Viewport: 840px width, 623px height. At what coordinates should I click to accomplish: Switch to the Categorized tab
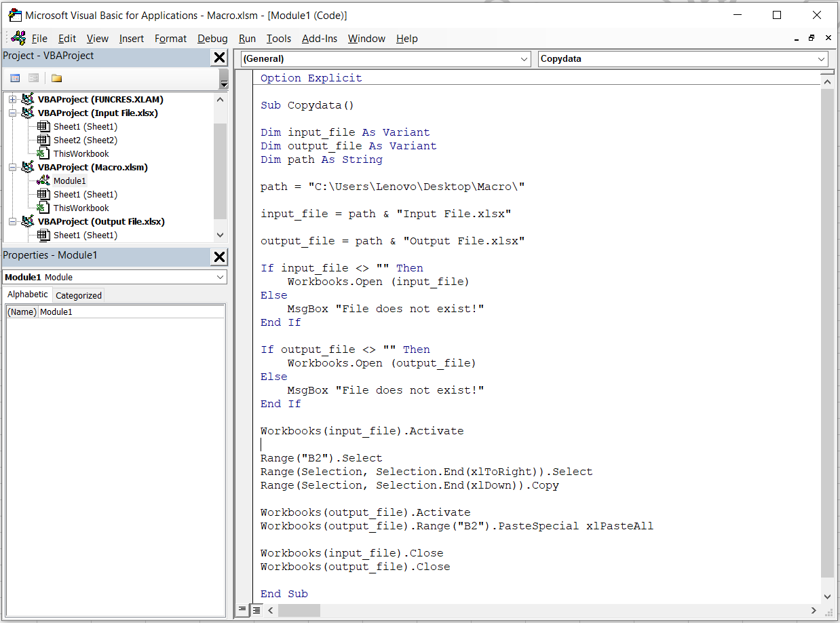click(x=79, y=295)
